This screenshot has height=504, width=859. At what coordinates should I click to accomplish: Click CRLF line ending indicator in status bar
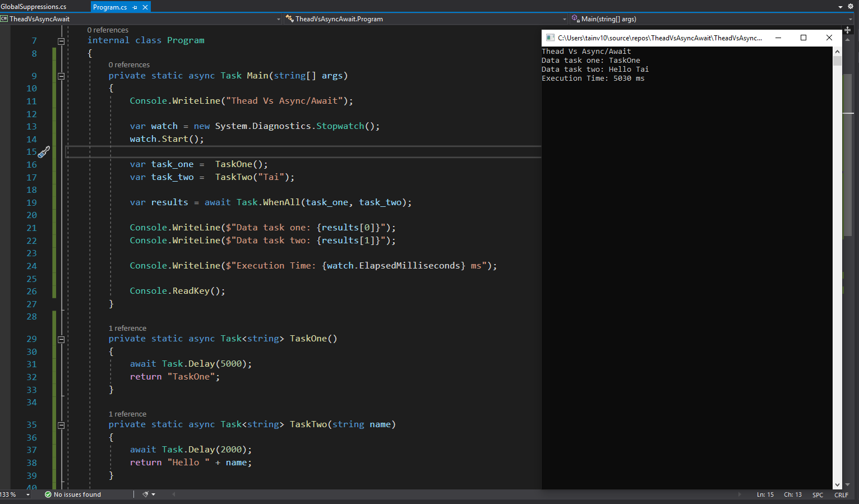[x=841, y=494]
